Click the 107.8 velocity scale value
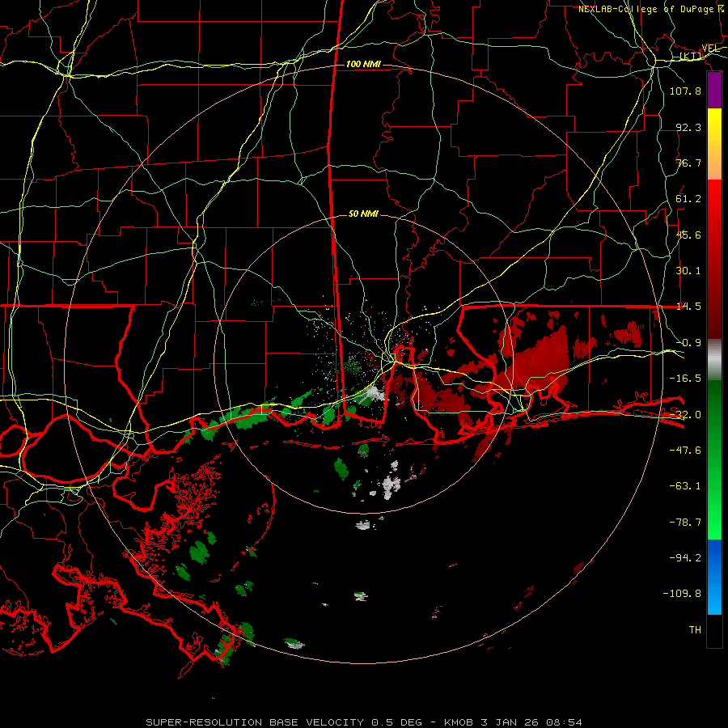The height and width of the screenshot is (728, 728). tap(685, 91)
